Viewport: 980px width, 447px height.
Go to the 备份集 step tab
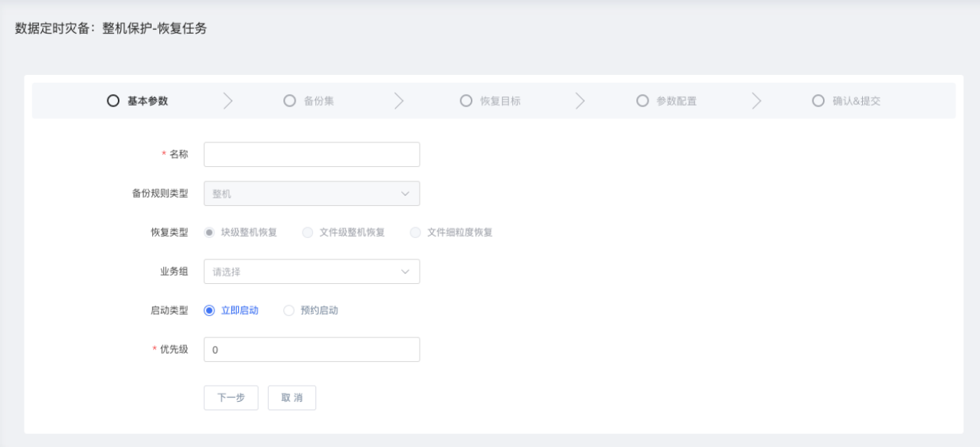[x=309, y=100]
